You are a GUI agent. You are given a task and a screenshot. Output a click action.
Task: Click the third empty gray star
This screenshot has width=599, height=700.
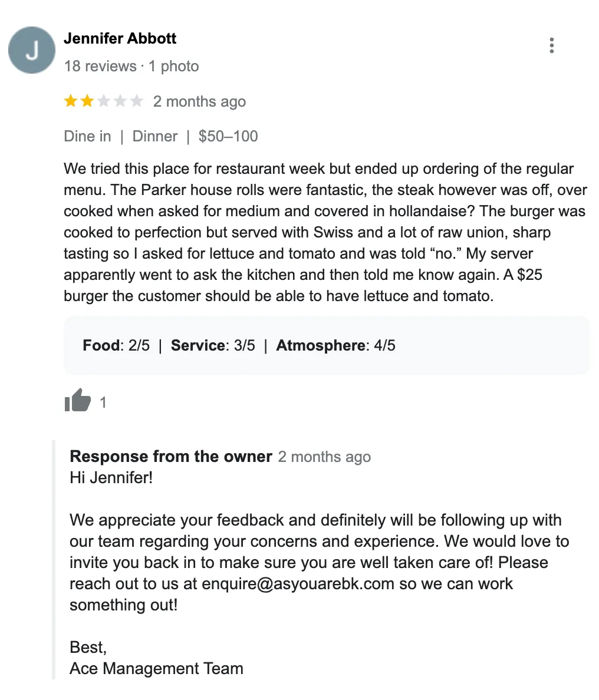pyautogui.click(x=104, y=101)
